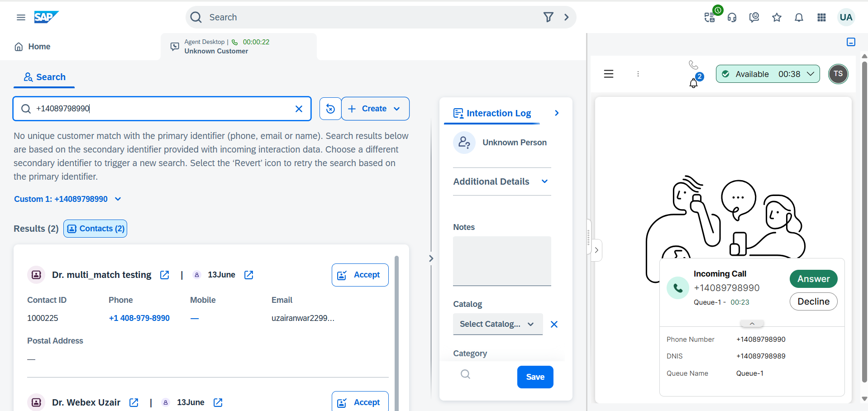Open the Select Catalog dropdown

(x=497, y=324)
